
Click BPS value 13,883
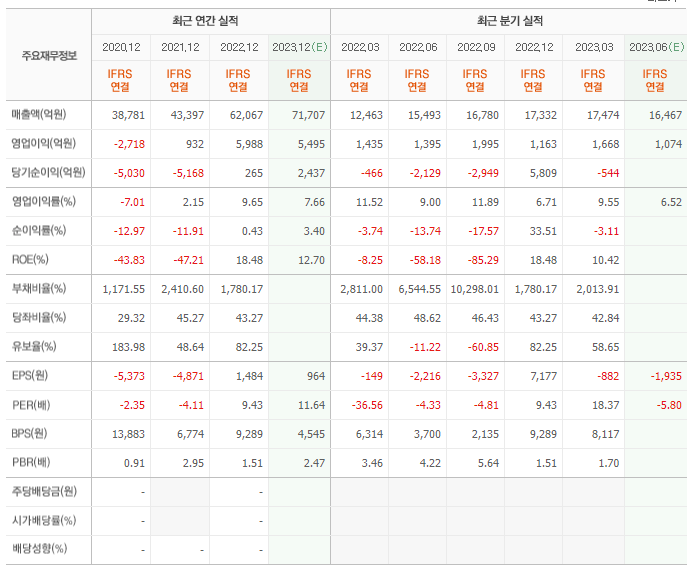tap(128, 434)
